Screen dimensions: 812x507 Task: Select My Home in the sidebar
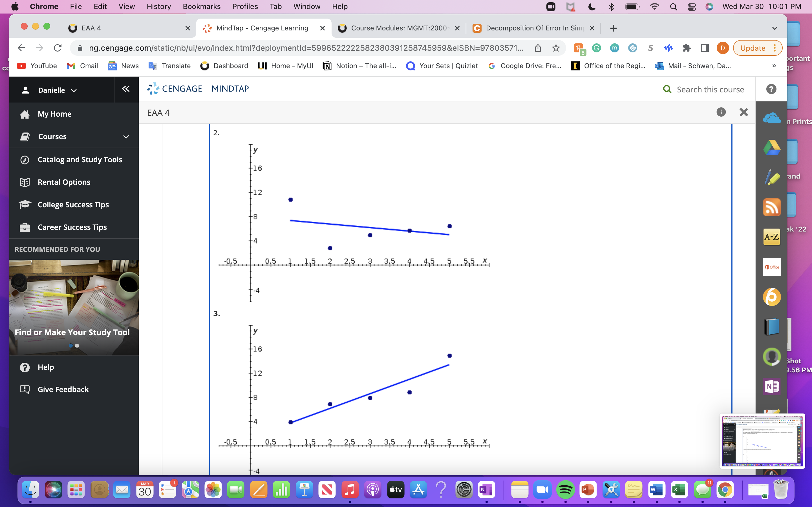pos(54,114)
